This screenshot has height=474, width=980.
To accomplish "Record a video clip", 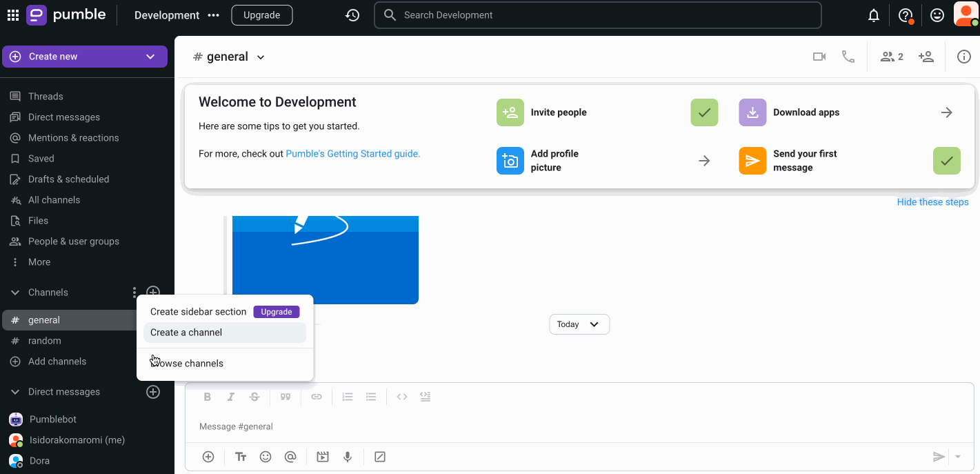I will click(x=323, y=457).
